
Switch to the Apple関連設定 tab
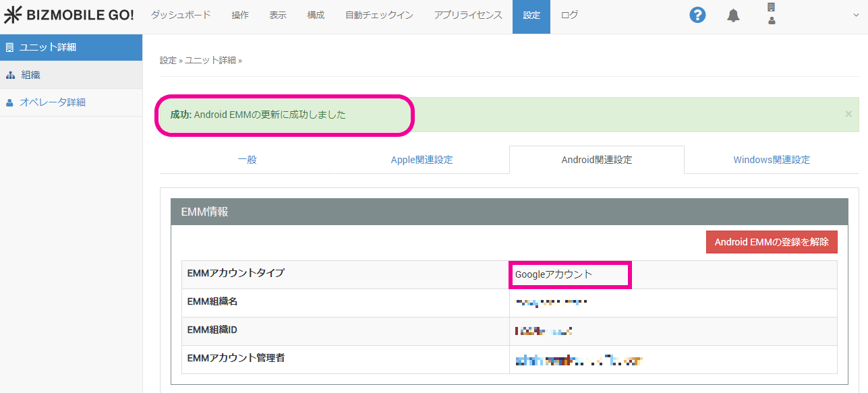pyautogui.click(x=422, y=160)
